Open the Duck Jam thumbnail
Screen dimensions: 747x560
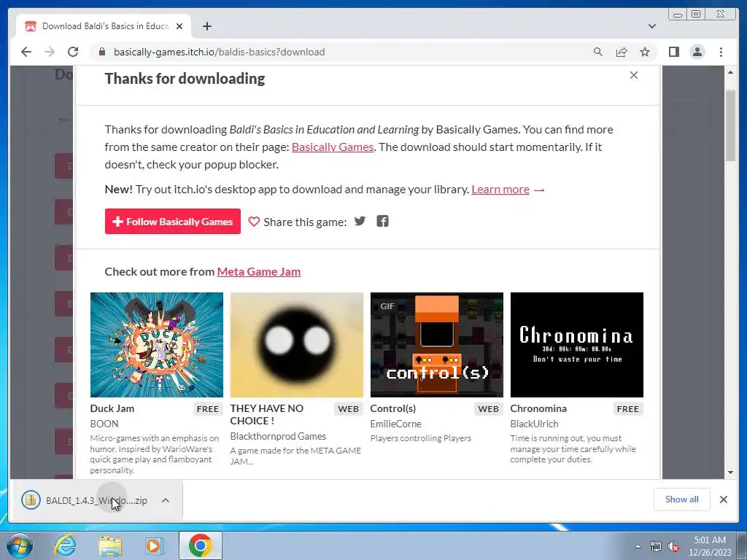(x=157, y=345)
